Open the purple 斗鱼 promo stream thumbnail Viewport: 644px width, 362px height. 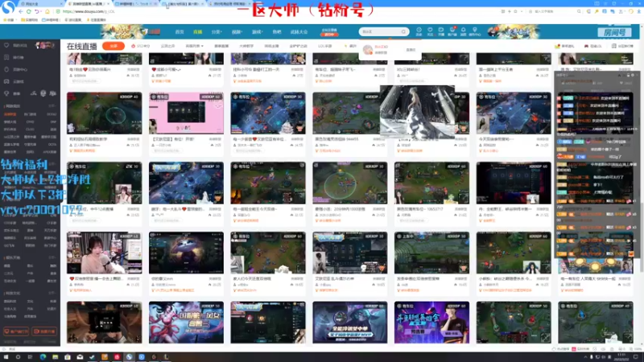[x=431, y=323]
